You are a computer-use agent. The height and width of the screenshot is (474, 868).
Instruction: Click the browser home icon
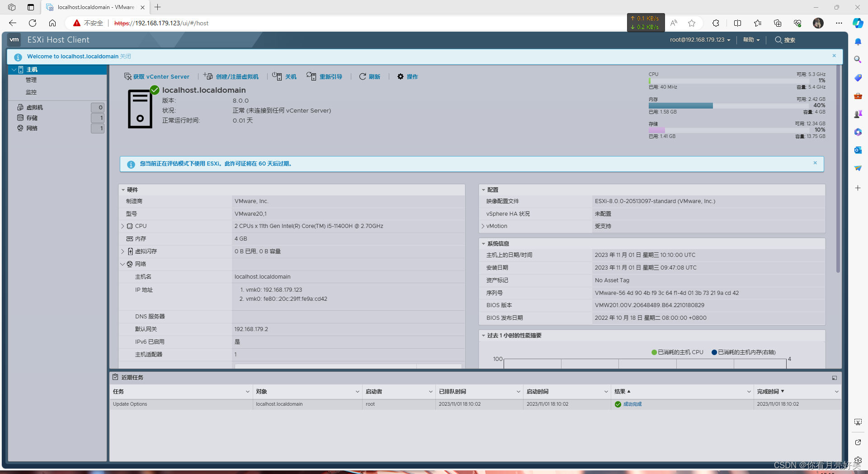52,23
